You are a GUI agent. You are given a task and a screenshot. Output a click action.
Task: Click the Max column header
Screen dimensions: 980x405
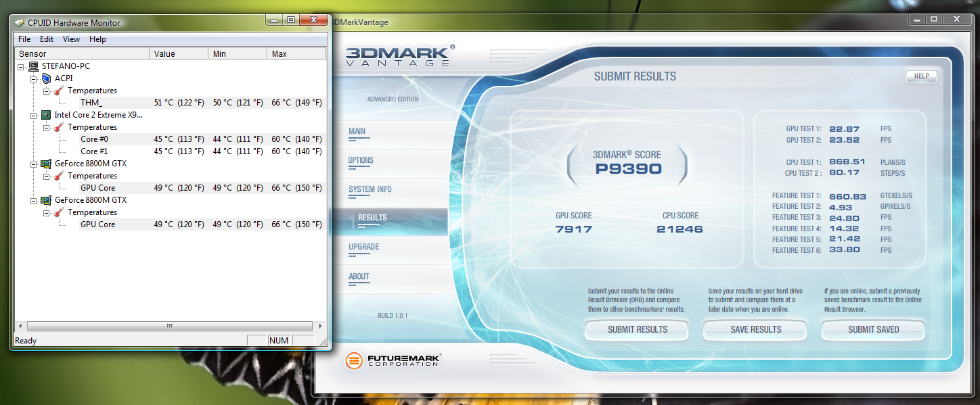click(x=297, y=53)
